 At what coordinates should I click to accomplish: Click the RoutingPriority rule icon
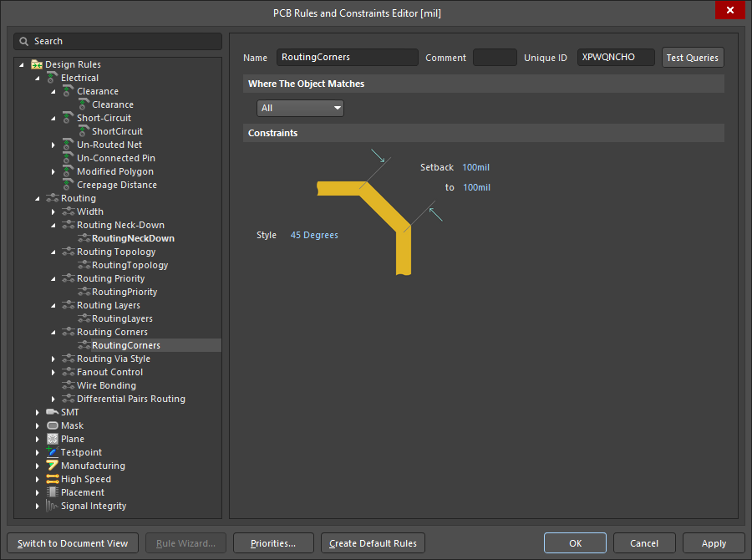click(84, 292)
